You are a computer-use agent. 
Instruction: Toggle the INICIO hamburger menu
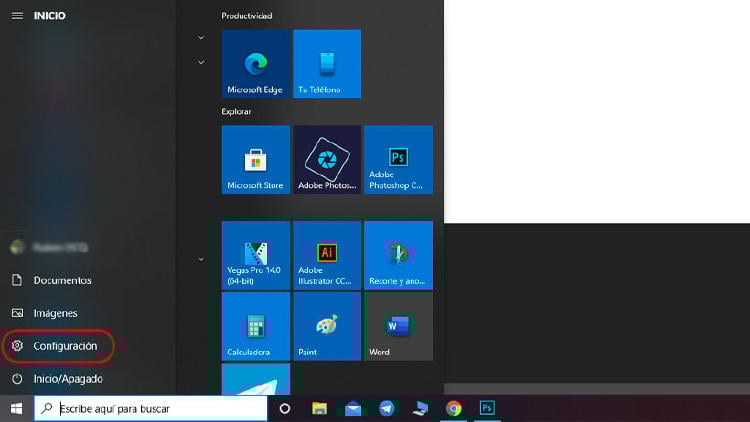[x=17, y=15]
